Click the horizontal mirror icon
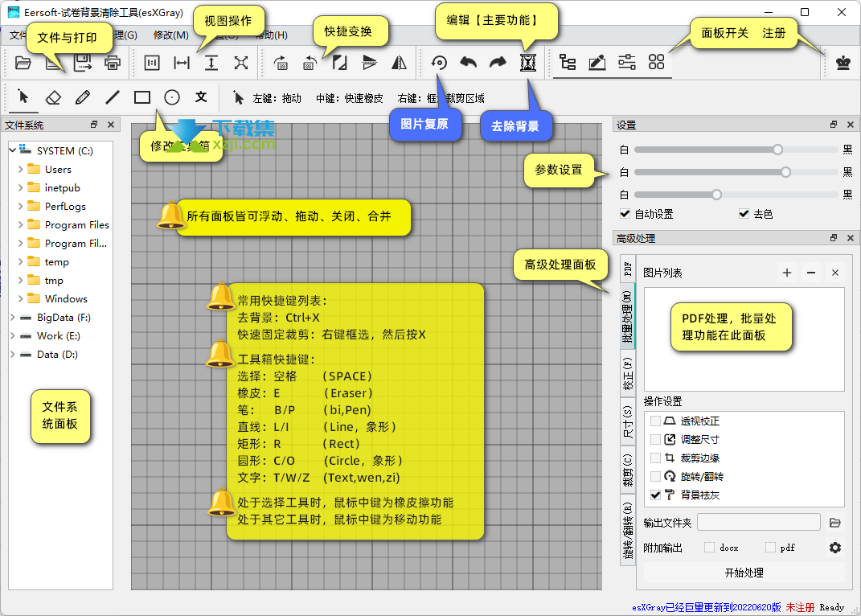 (400, 63)
